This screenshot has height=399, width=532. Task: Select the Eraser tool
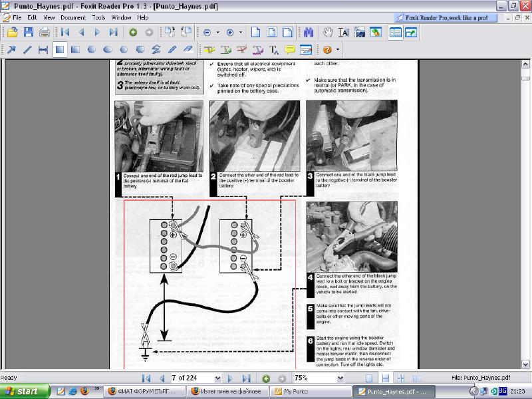(188, 49)
